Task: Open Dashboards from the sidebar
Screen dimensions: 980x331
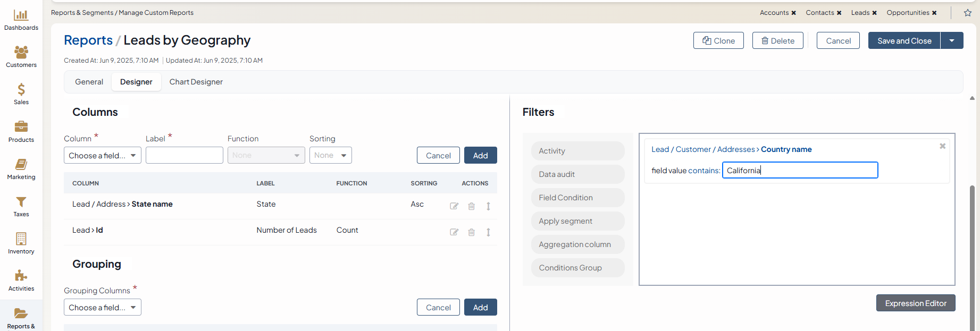Action: [x=21, y=20]
